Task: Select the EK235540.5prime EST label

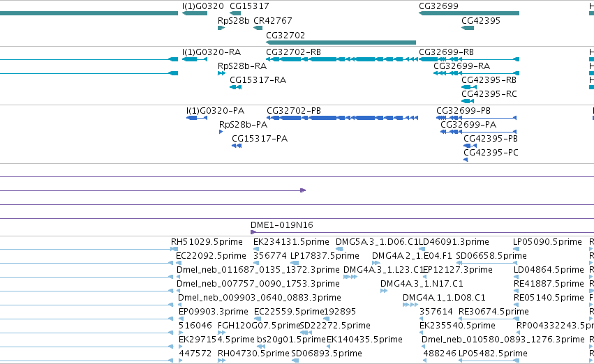Action: (457, 326)
